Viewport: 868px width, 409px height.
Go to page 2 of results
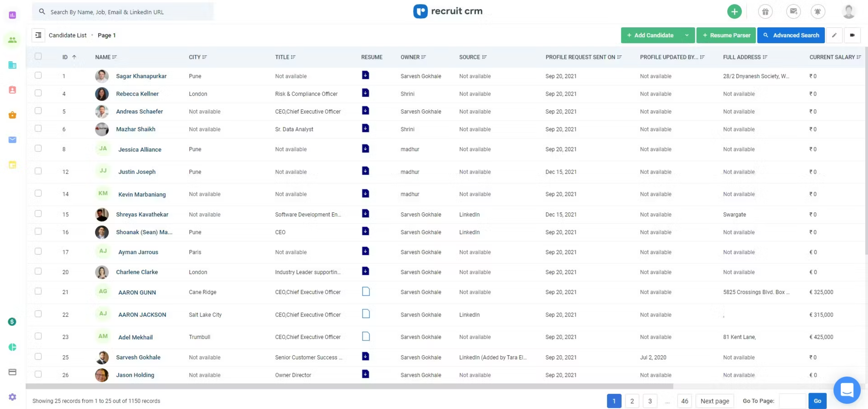tap(632, 401)
